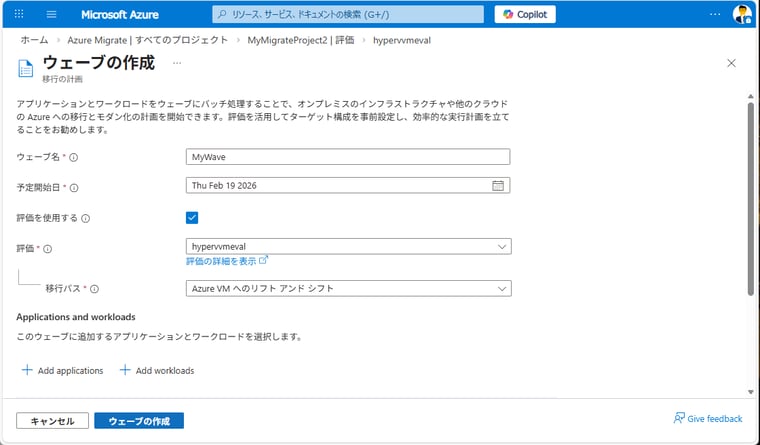Focus the resource search box

pos(348,14)
